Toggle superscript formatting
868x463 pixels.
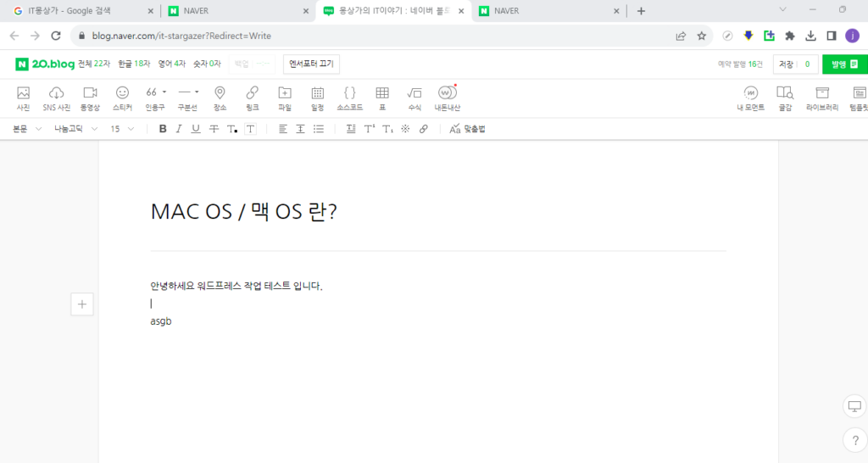coord(370,129)
